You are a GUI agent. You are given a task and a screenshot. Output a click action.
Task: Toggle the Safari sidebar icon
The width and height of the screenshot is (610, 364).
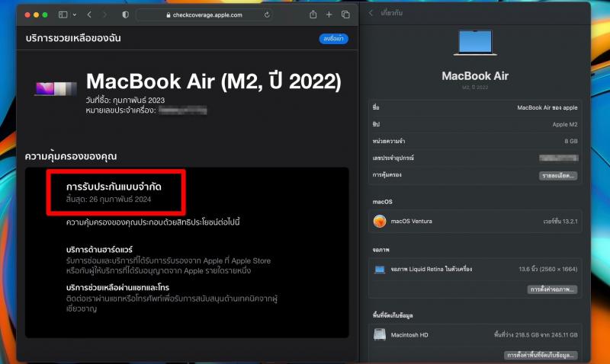63,14
